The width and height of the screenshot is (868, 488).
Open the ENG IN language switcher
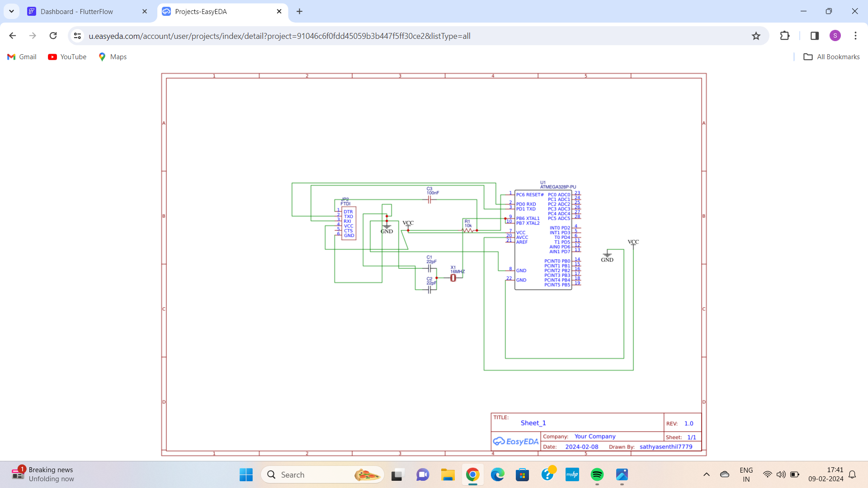(746, 474)
